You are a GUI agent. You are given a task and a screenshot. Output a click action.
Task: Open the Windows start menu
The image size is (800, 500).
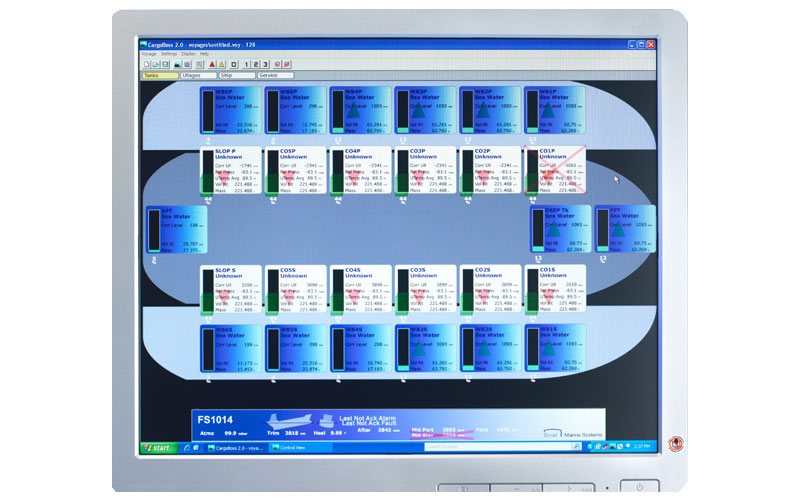click(x=159, y=447)
